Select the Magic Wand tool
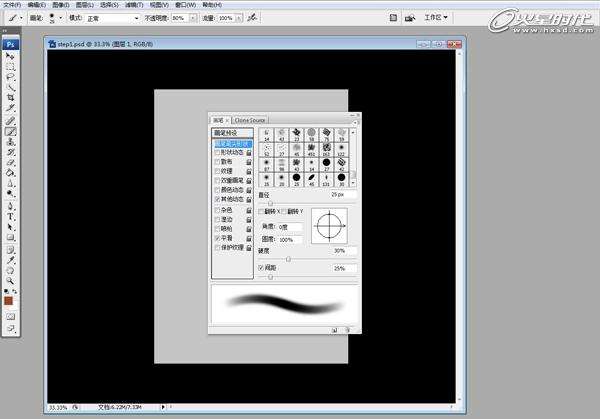 pos(10,88)
